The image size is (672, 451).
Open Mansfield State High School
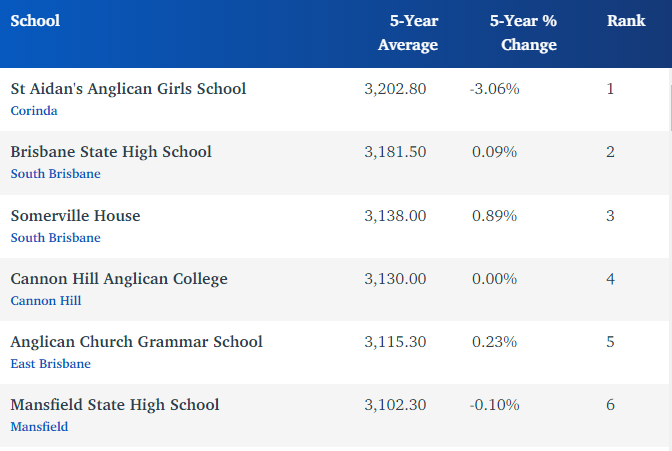point(115,405)
